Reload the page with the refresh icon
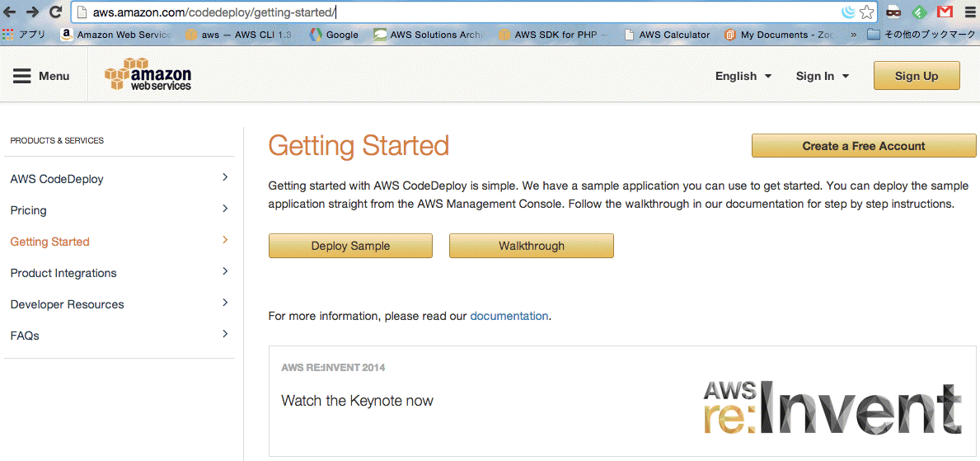 (x=55, y=12)
